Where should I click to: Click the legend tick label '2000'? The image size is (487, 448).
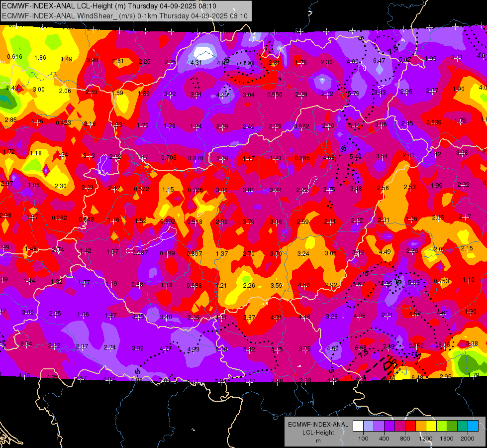[468, 439]
